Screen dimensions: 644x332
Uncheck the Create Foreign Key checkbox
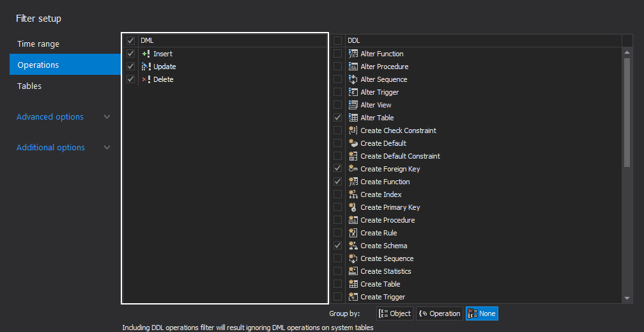[337, 169]
